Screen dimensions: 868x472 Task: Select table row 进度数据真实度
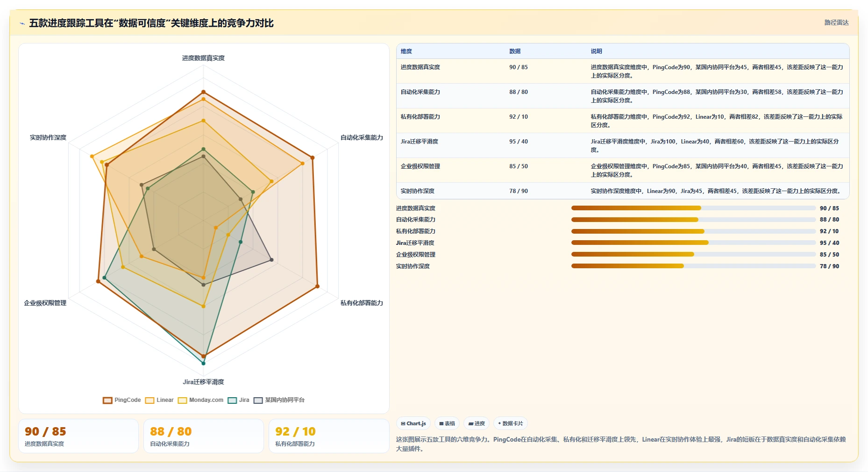pos(623,71)
